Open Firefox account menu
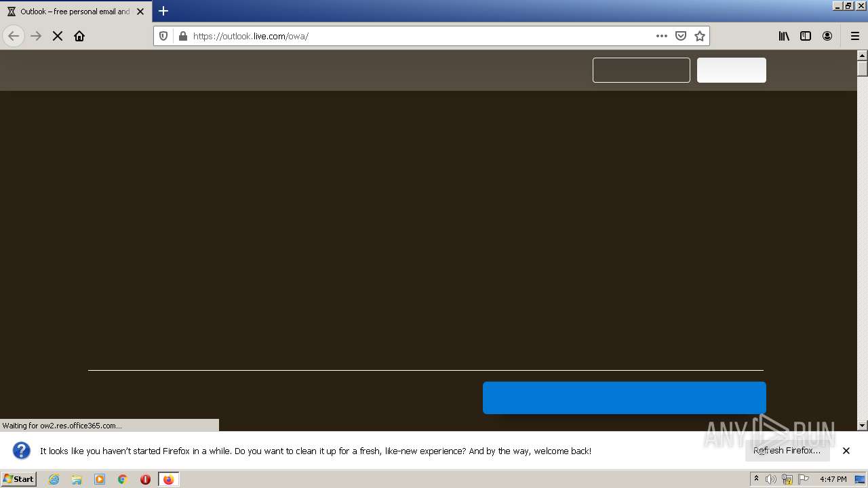Screen dimensions: 868x488 point(827,36)
